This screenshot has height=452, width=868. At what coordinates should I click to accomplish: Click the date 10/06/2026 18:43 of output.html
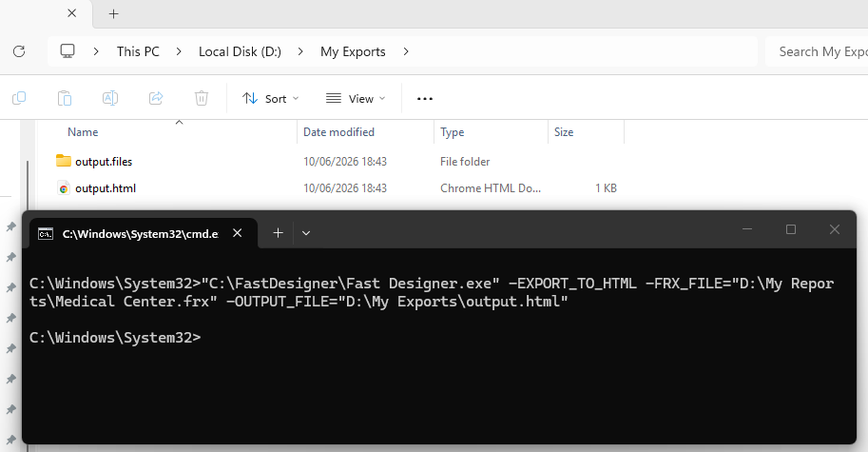pos(345,188)
